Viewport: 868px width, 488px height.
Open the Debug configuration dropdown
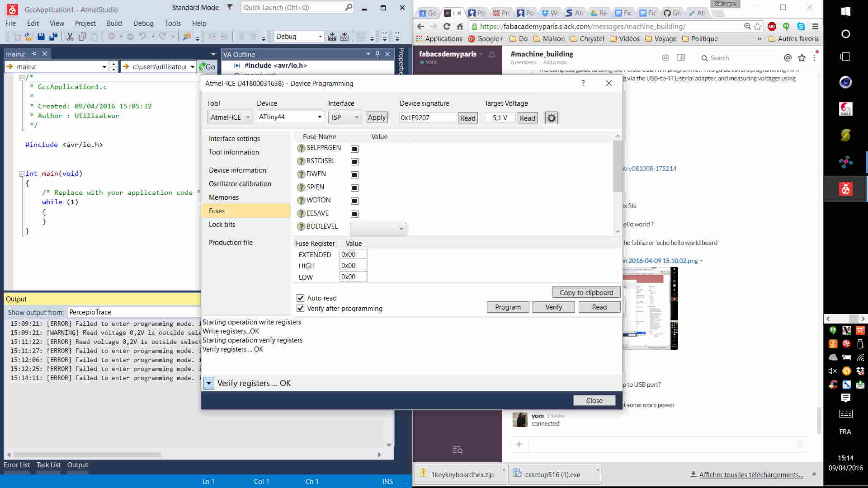[320, 37]
